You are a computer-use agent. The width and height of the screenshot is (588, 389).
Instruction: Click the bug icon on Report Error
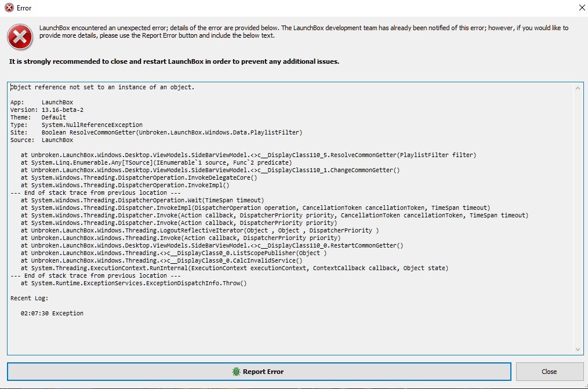[236, 372]
